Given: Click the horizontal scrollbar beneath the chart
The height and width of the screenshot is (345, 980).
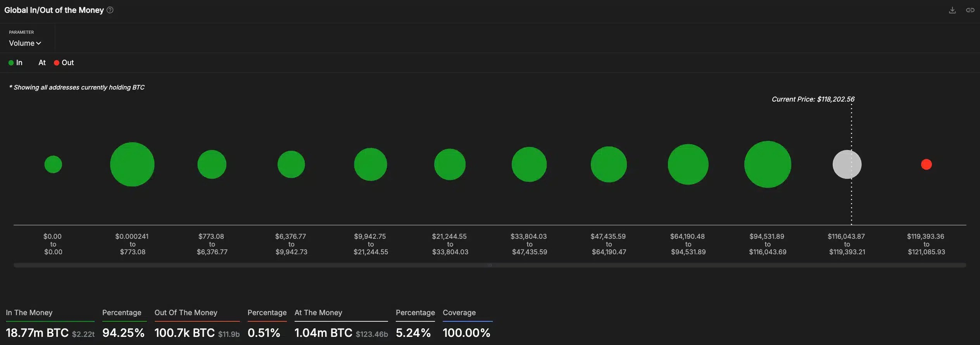Looking at the screenshot, I should click(490, 265).
